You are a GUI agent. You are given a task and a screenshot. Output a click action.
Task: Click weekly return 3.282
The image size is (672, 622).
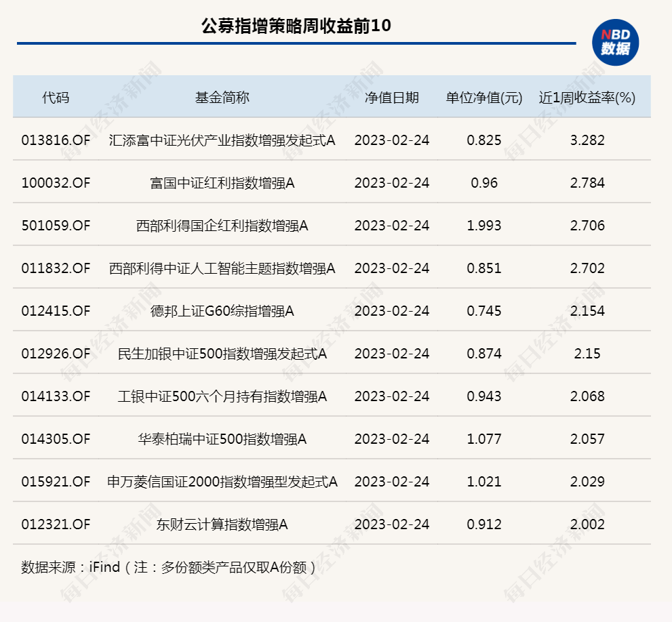click(587, 140)
